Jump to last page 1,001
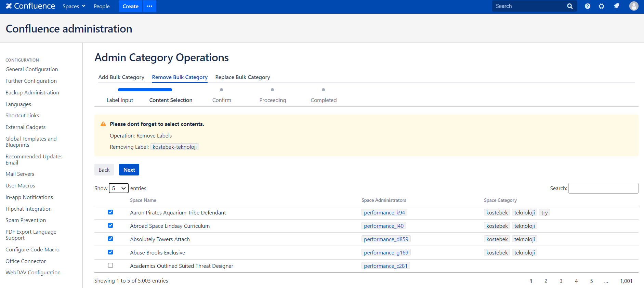Viewport: 644px width, 288px height. coord(626,281)
